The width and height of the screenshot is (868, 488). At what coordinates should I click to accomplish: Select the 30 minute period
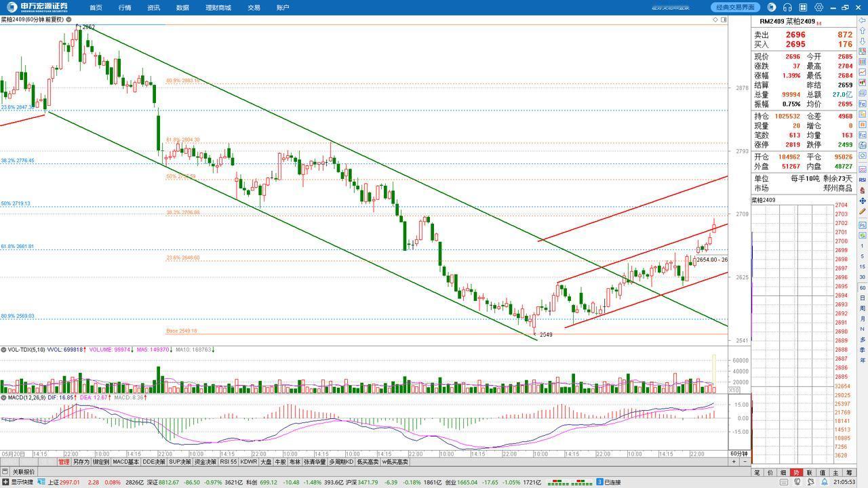pyautogui.click(x=862, y=277)
